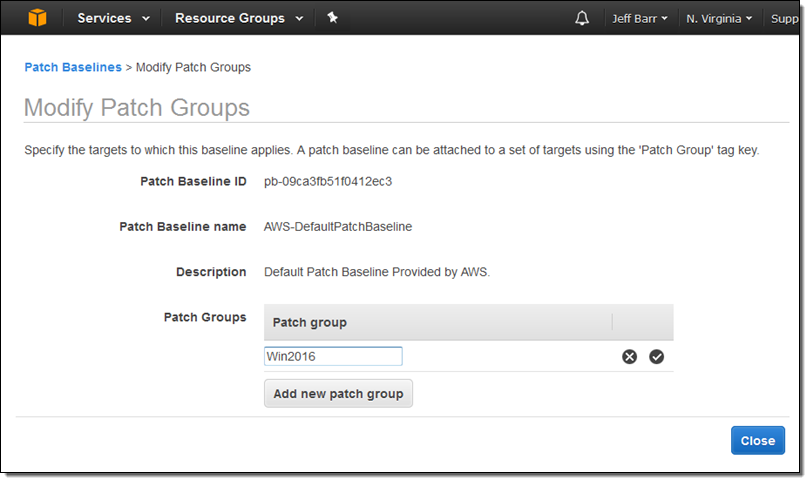The image size is (810, 483).
Task: Open notifications bell icon
Action: point(582,19)
